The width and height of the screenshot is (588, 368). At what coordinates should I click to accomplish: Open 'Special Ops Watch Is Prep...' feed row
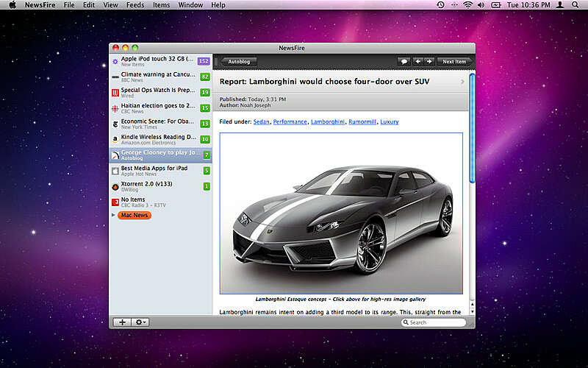point(160,93)
